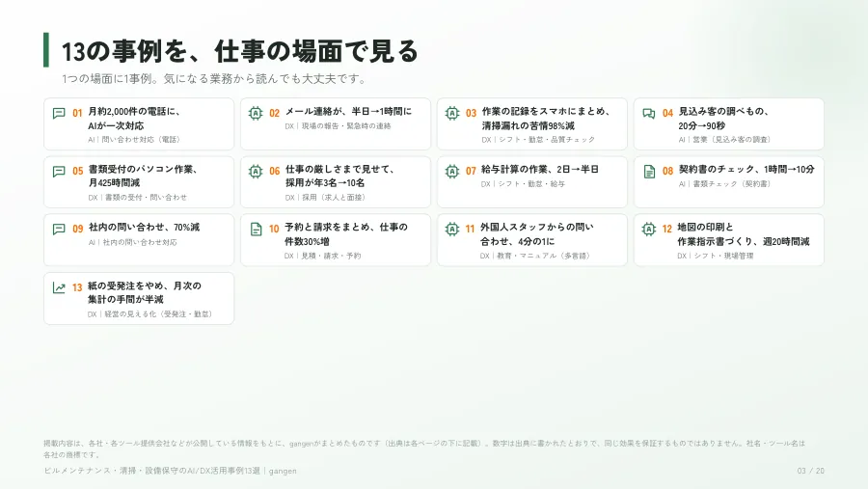Open case 12 title about 週20時間減
868x489 pixels.
coord(744,234)
